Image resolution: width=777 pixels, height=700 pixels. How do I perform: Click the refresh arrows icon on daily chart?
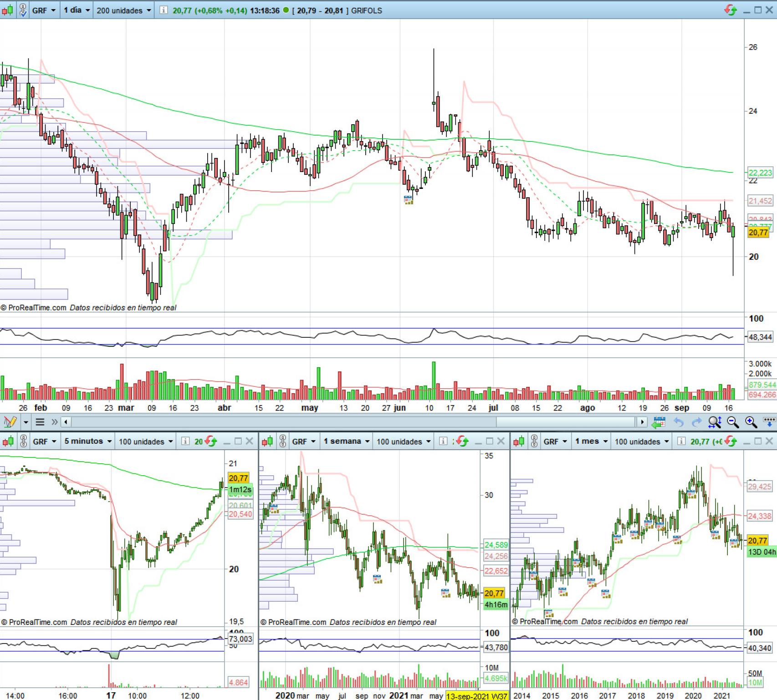coord(731,10)
